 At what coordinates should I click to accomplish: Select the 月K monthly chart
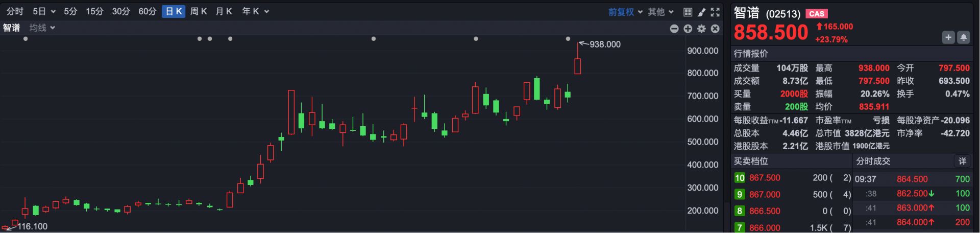click(224, 11)
